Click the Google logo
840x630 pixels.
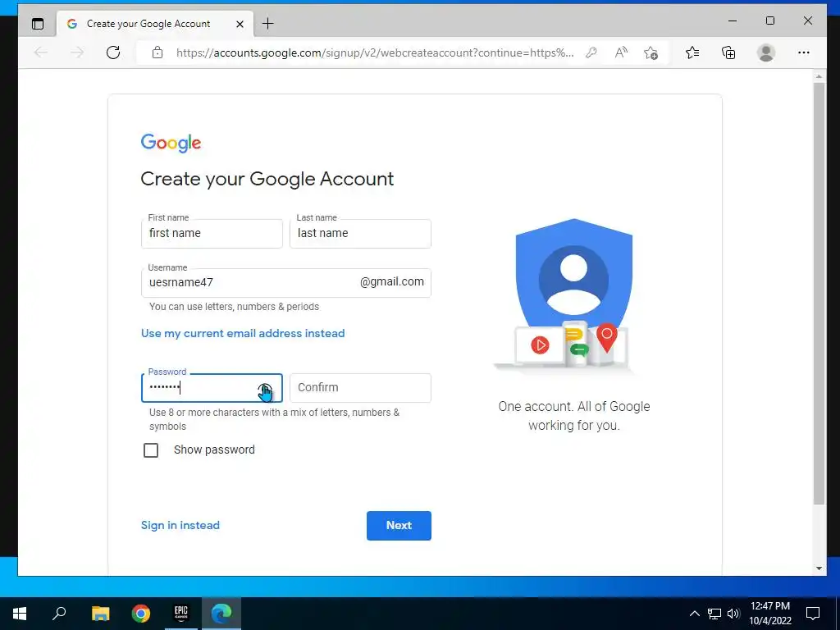click(x=171, y=143)
